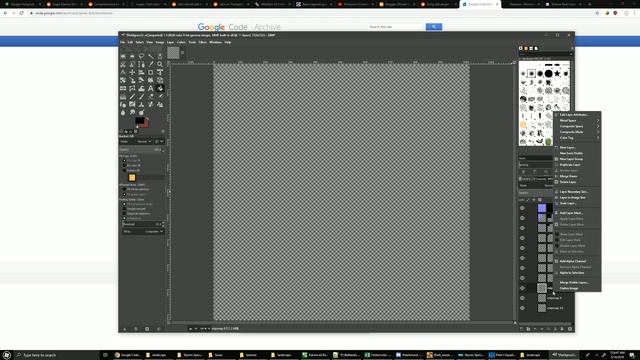This screenshot has width=640, height=360.
Task: Select the Text tool
Action: [151, 88]
